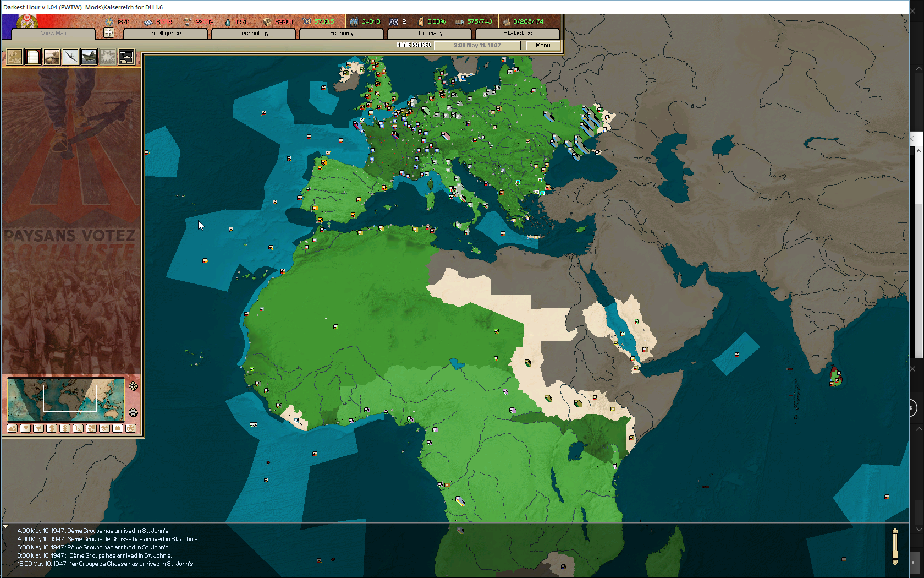Open the combined forces overview icon
924x578 pixels.
(127, 57)
